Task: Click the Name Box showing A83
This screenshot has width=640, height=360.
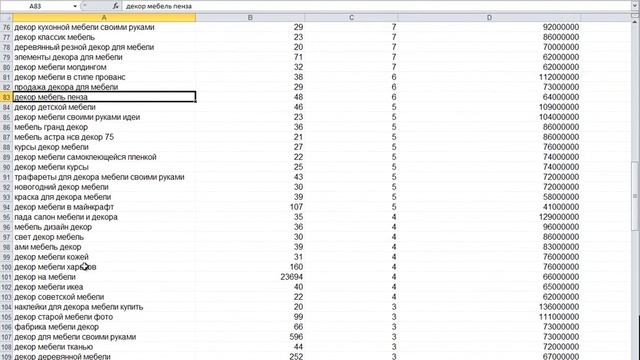Action: (x=35, y=6)
